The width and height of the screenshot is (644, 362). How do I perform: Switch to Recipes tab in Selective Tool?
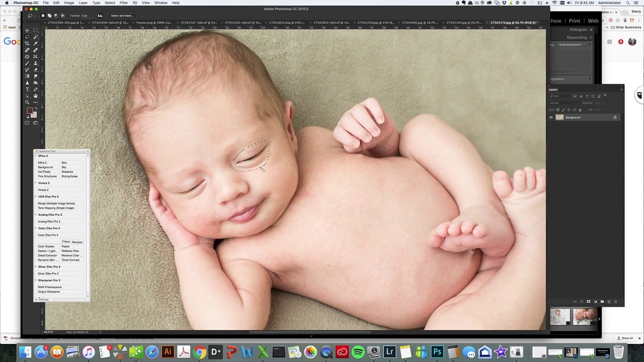(x=77, y=242)
